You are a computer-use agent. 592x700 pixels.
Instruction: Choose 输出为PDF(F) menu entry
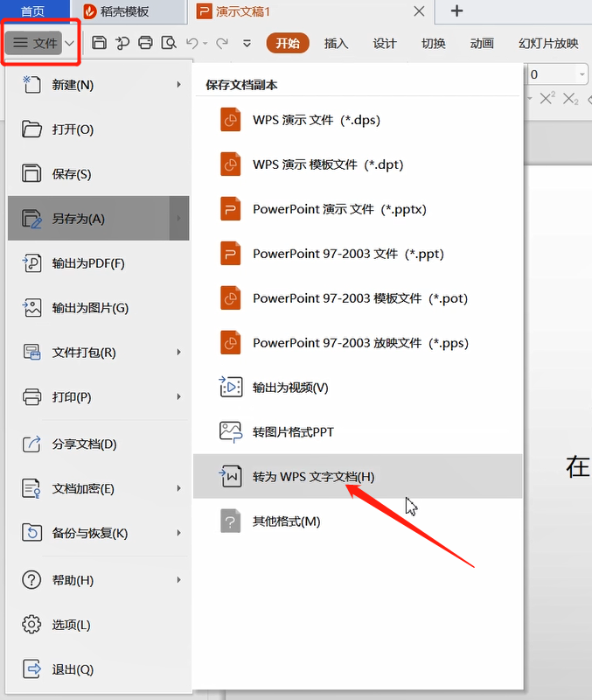99,263
